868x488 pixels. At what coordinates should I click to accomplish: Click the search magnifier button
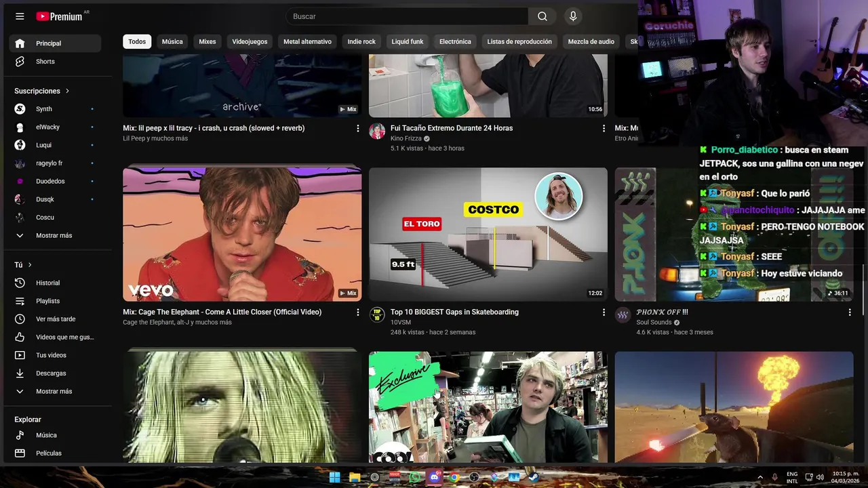(x=542, y=16)
